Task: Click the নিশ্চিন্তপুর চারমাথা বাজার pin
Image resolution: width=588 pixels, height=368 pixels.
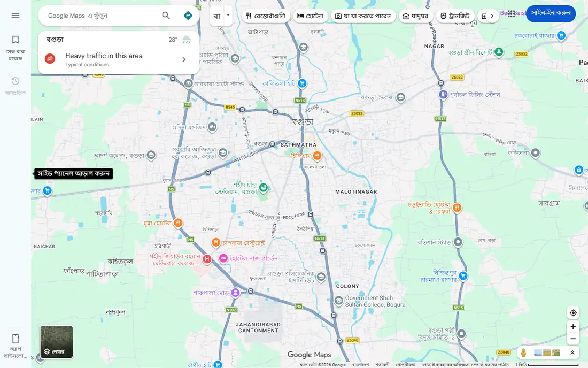Action: click(x=463, y=276)
